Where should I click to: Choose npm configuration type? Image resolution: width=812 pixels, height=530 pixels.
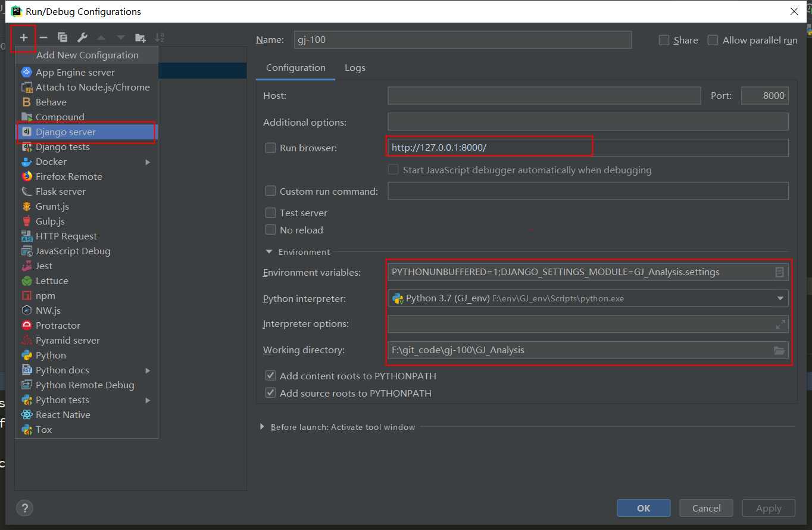click(x=86, y=295)
